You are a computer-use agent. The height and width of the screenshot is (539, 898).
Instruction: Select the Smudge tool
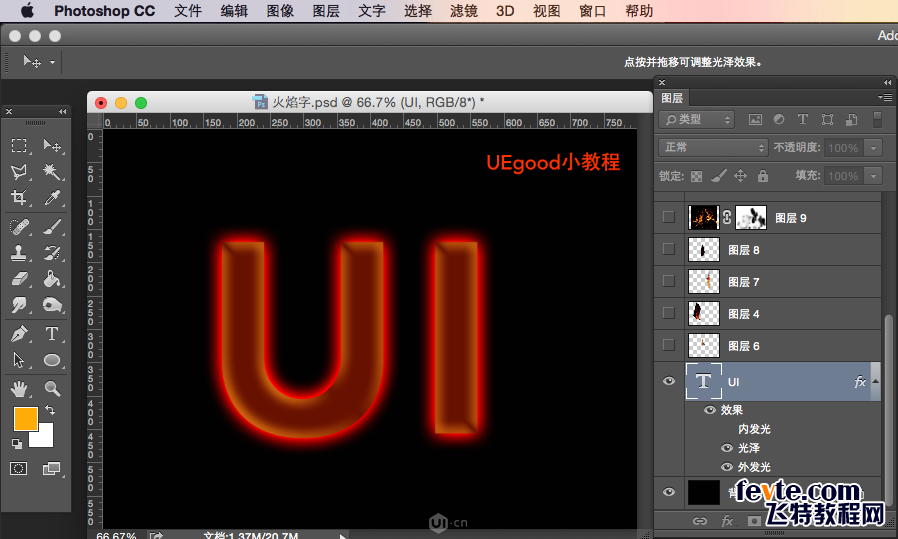coord(19,305)
